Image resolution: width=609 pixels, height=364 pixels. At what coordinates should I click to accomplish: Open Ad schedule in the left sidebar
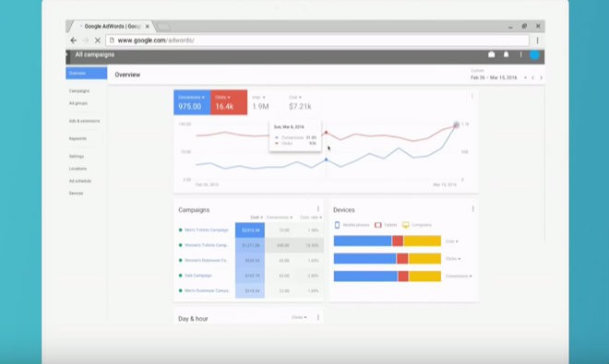(80, 181)
